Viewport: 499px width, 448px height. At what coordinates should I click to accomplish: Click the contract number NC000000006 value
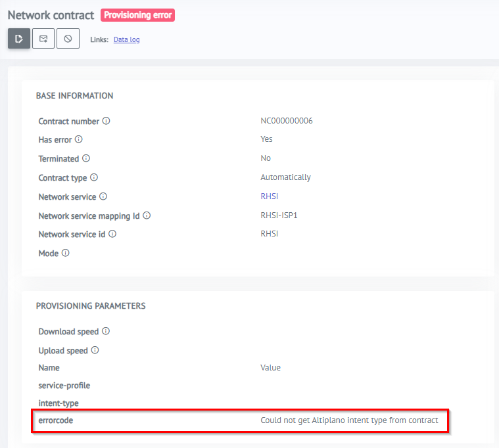click(286, 122)
